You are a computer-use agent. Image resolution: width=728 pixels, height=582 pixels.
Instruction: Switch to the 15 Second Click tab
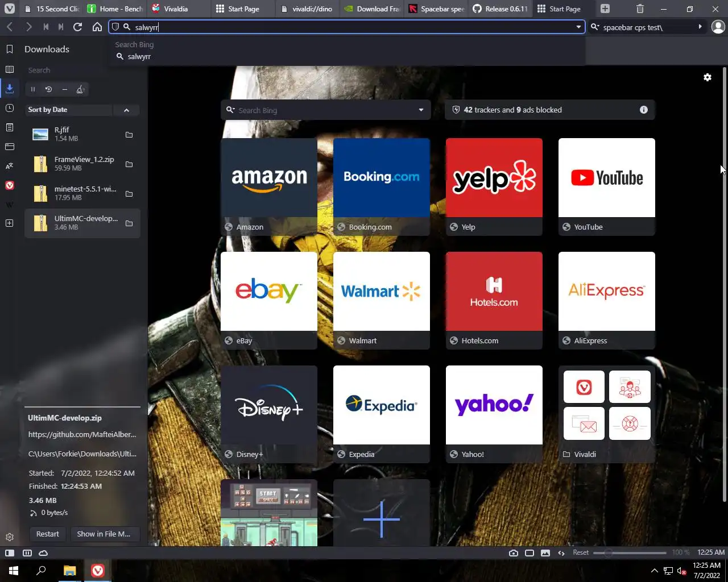[52, 9]
